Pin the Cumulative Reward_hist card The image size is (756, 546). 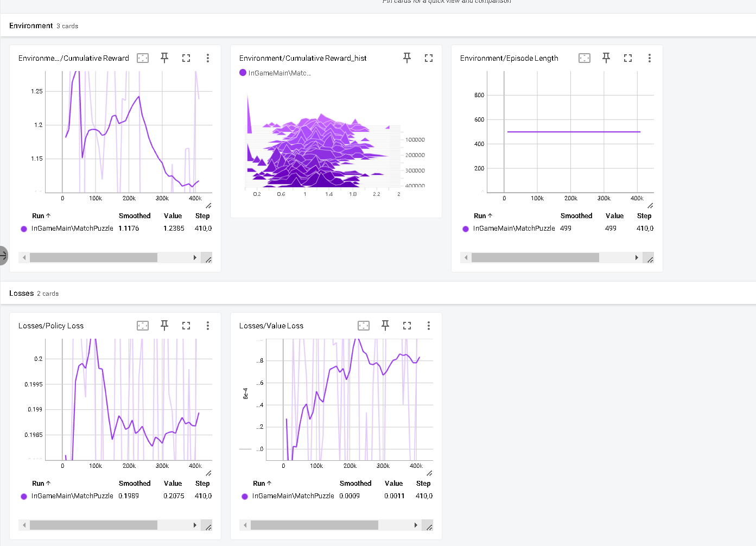[x=407, y=58]
